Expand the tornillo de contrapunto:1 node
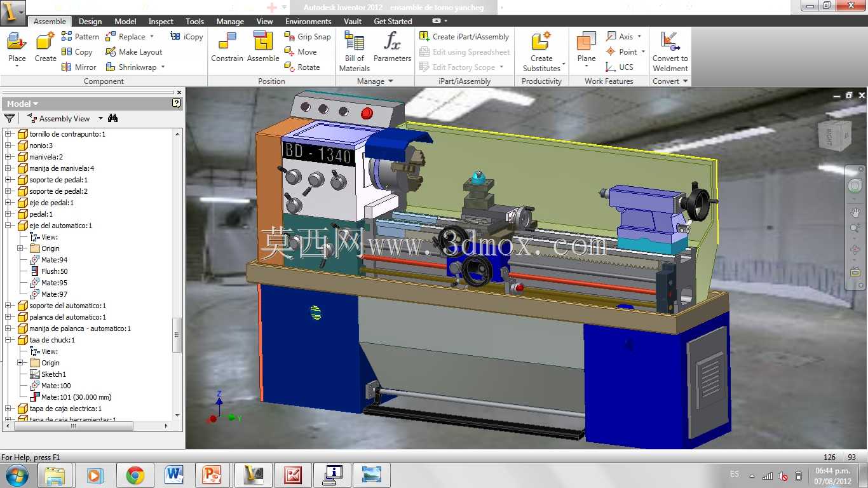This screenshot has width=868, height=488. 8,134
